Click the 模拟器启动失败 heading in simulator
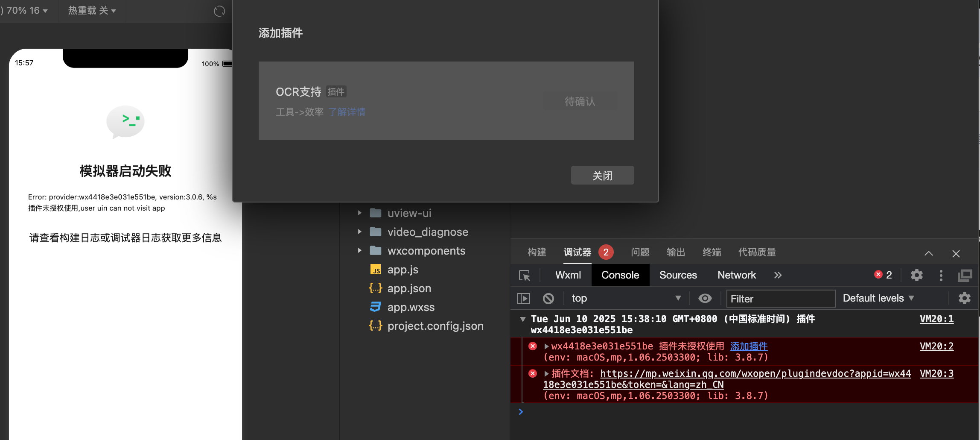The image size is (980, 440). (x=125, y=171)
